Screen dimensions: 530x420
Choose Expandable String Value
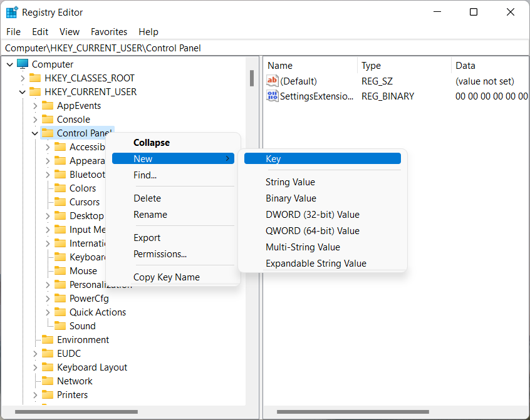click(323, 263)
